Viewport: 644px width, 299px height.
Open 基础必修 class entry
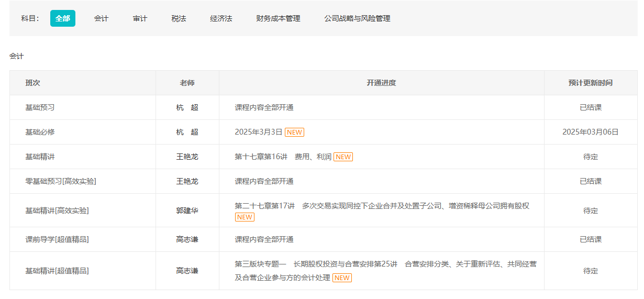click(40, 132)
